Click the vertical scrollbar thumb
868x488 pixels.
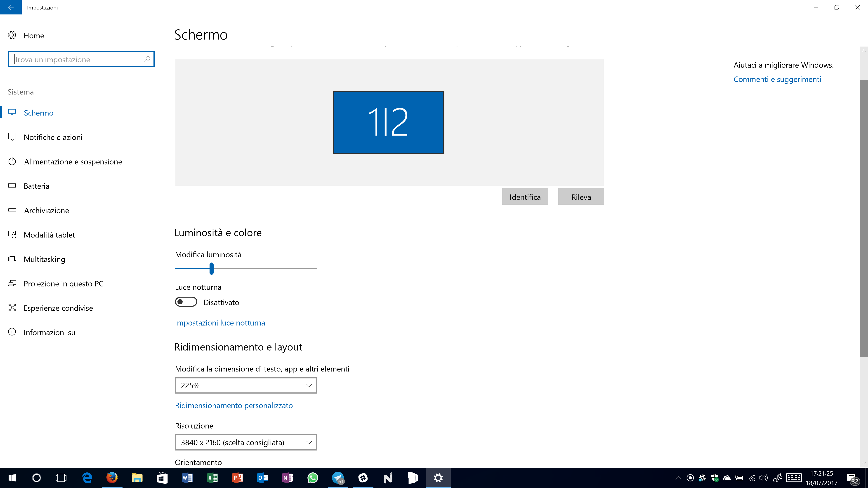(x=864, y=218)
